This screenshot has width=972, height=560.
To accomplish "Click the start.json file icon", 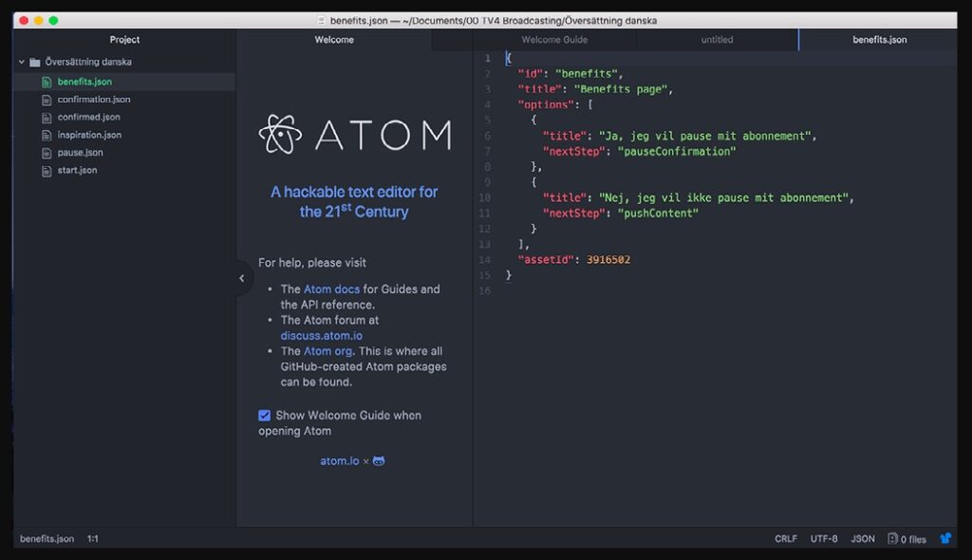I will 47,171.
